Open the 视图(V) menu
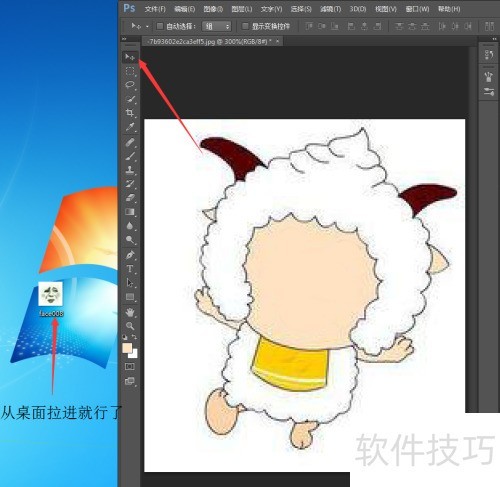The image size is (500, 487). point(386,9)
